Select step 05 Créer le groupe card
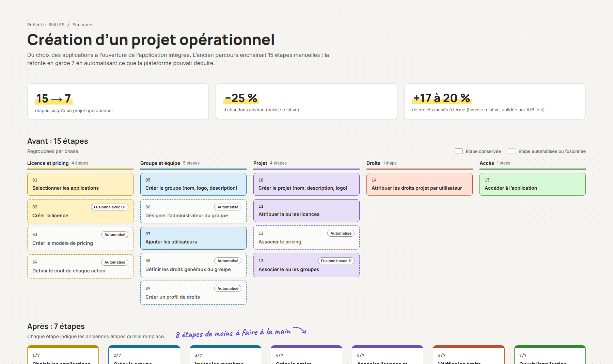The image size is (613, 364). (193, 184)
